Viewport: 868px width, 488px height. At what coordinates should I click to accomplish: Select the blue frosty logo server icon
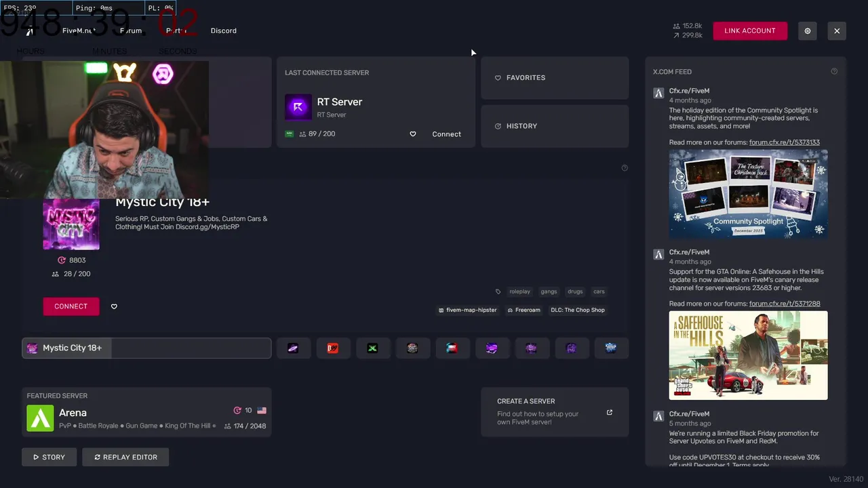611,348
